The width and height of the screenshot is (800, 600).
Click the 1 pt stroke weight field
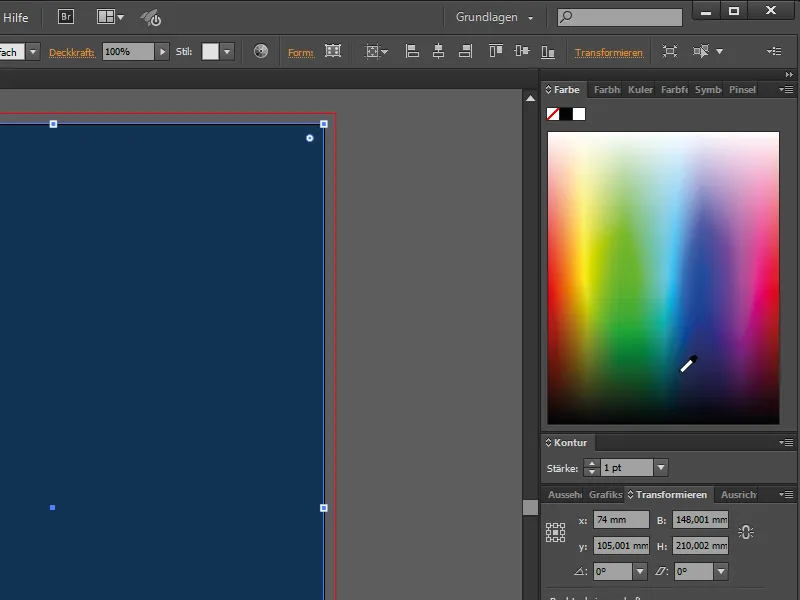(627, 468)
